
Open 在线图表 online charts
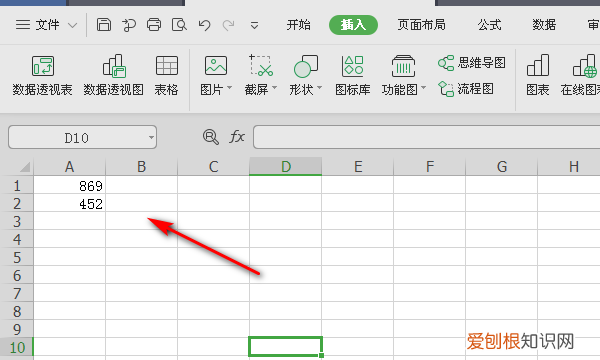pyautogui.click(x=580, y=76)
